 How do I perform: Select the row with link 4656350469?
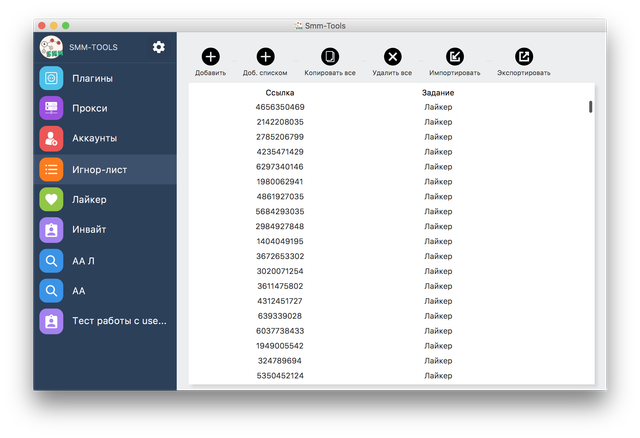pyautogui.click(x=389, y=107)
